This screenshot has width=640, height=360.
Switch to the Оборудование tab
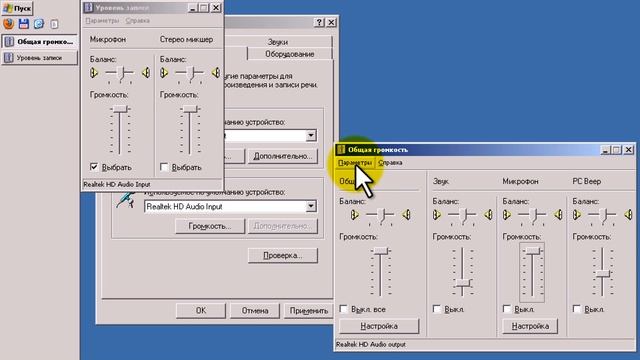pos(290,54)
